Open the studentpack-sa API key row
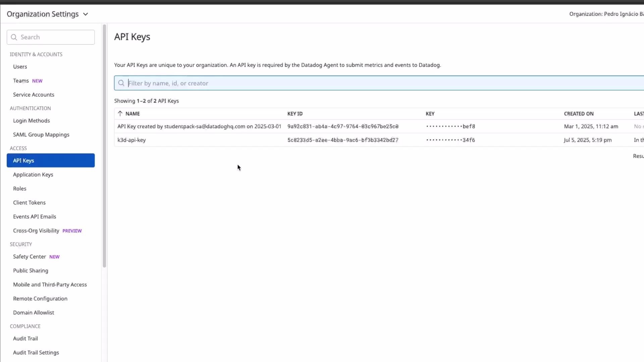Viewport: 644px width, 362px height. tap(379, 126)
